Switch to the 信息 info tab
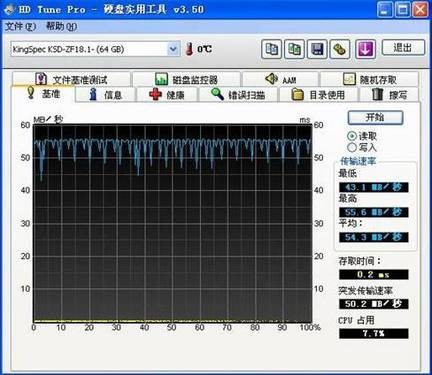This screenshot has height=375, width=432. coord(106,95)
